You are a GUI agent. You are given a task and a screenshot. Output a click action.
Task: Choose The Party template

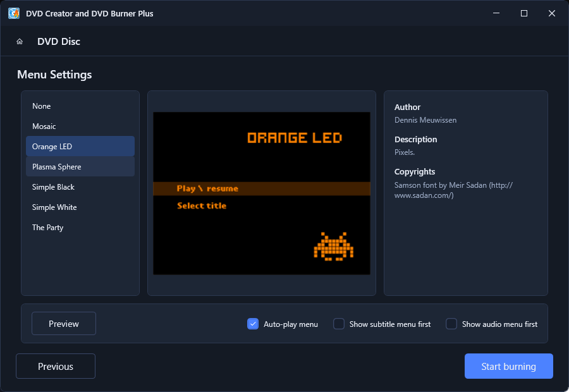tap(80, 228)
